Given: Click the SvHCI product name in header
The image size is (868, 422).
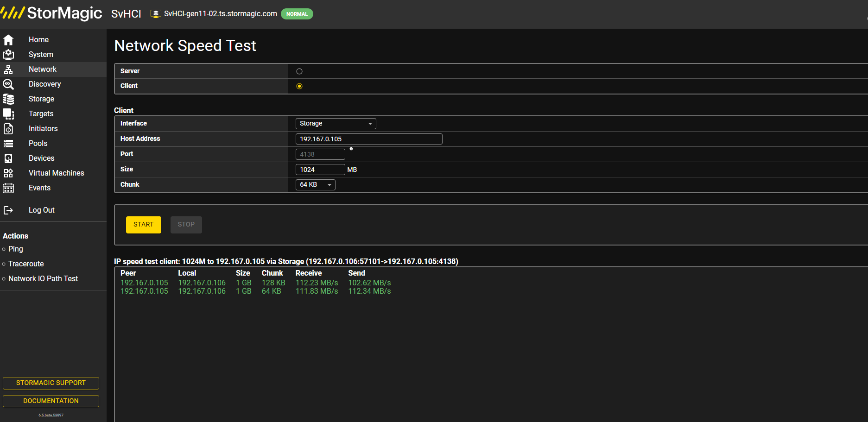Looking at the screenshot, I should pyautogui.click(x=126, y=14).
